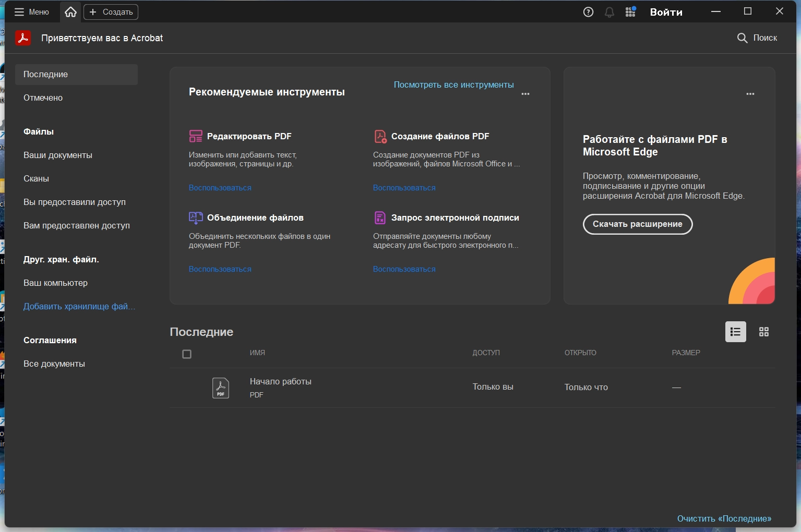Switch to list view of recent files
801x532 pixels.
pyautogui.click(x=735, y=332)
